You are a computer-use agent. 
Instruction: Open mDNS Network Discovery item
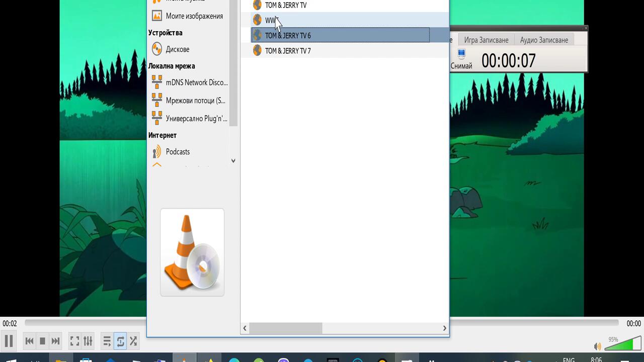[x=196, y=82]
